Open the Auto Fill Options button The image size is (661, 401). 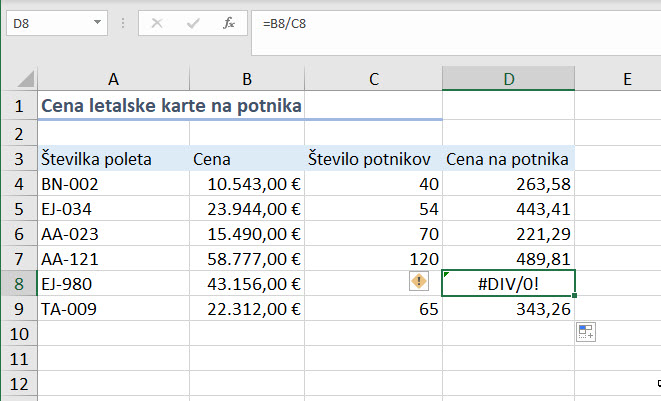[x=586, y=332]
